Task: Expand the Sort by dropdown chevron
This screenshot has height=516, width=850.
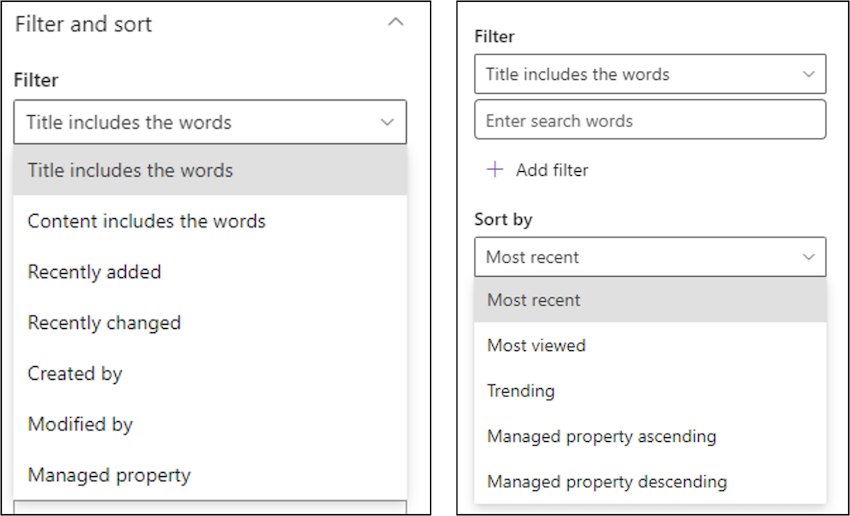Action: pos(808,257)
